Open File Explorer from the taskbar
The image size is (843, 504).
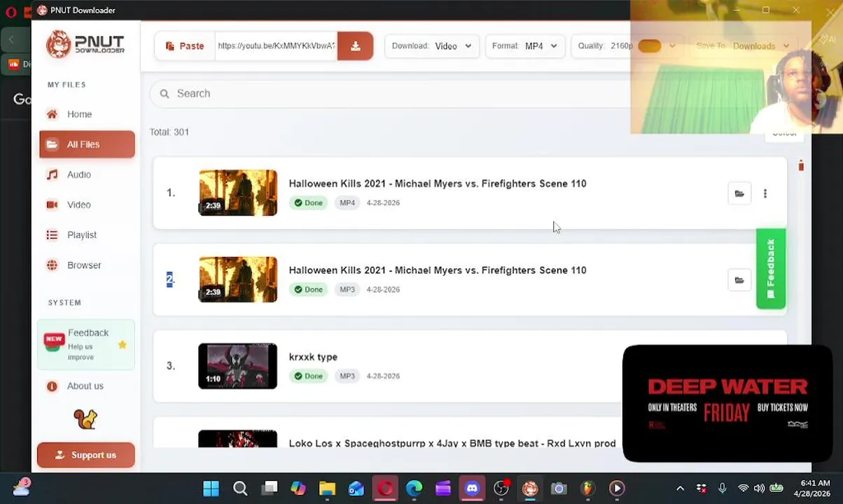tap(327, 488)
